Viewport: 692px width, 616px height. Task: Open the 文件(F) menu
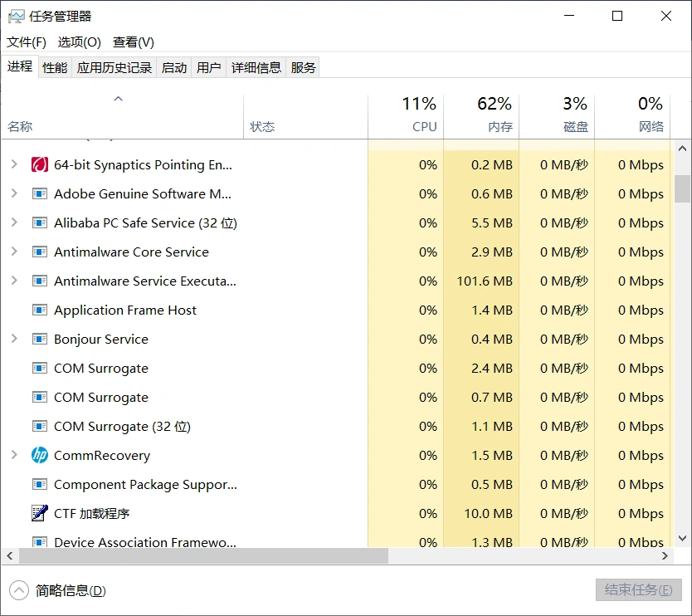[27, 42]
